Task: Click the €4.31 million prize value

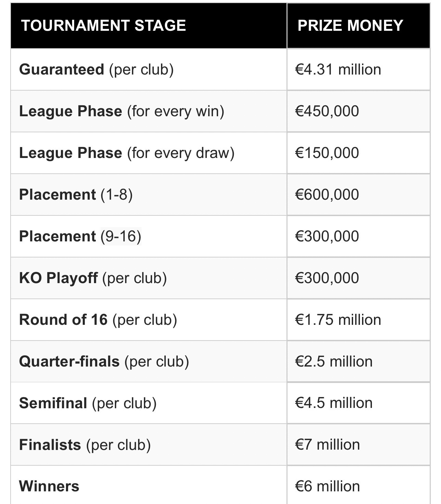Action: [338, 69]
